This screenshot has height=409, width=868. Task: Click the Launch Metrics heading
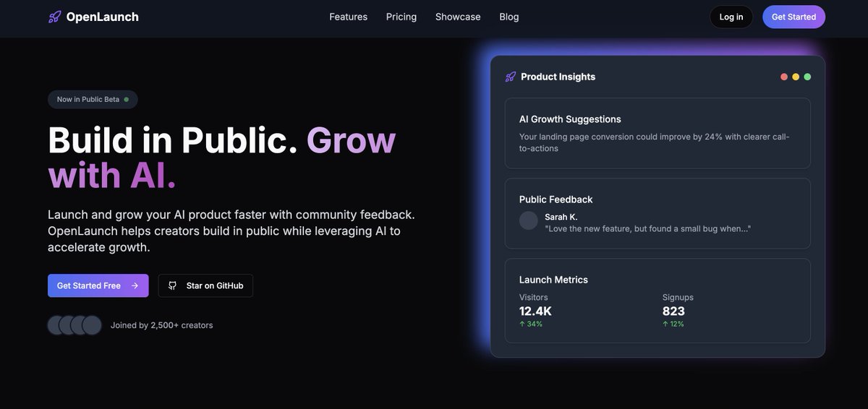coord(553,280)
